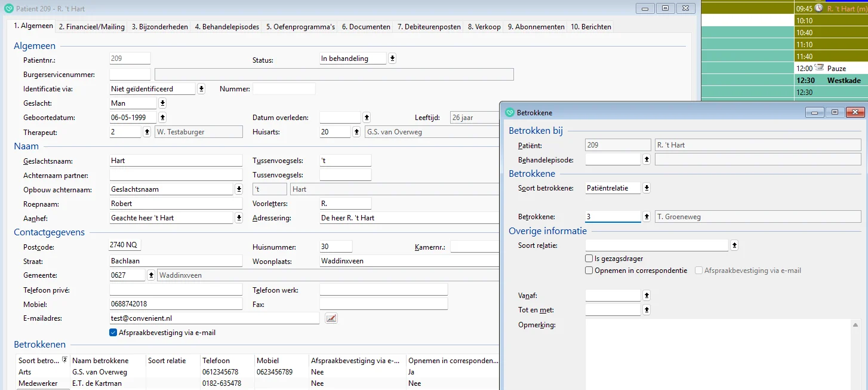
Task: Click the email compose icon beside E-mailadres
Action: (x=331, y=318)
